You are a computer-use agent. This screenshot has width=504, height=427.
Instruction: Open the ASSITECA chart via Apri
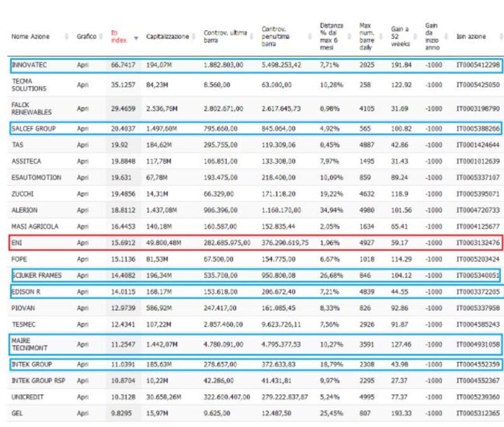pos(83,161)
